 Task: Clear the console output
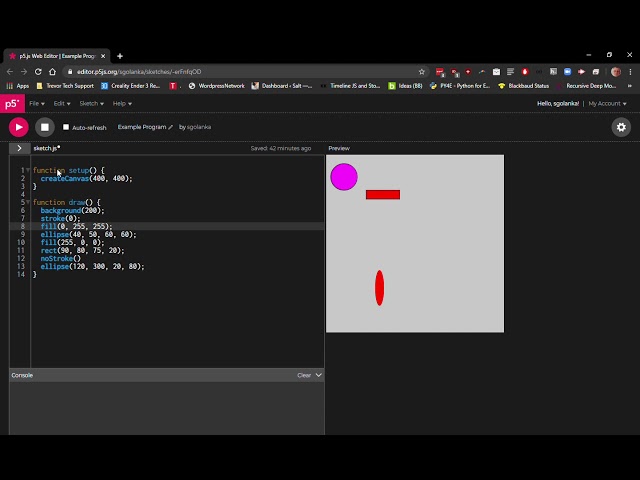coord(304,375)
